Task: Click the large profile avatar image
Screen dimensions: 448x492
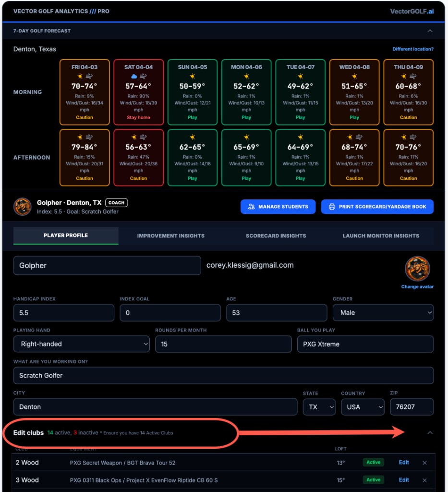Action: [417, 269]
